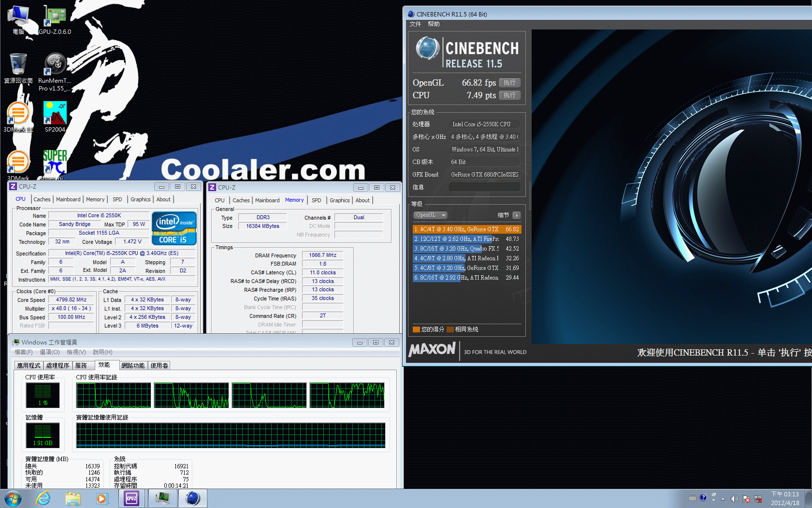The height and width of the screenshot is (508, 812).
Task: Open Windows Explorer from the taskbar
Action: coord(72,498)
